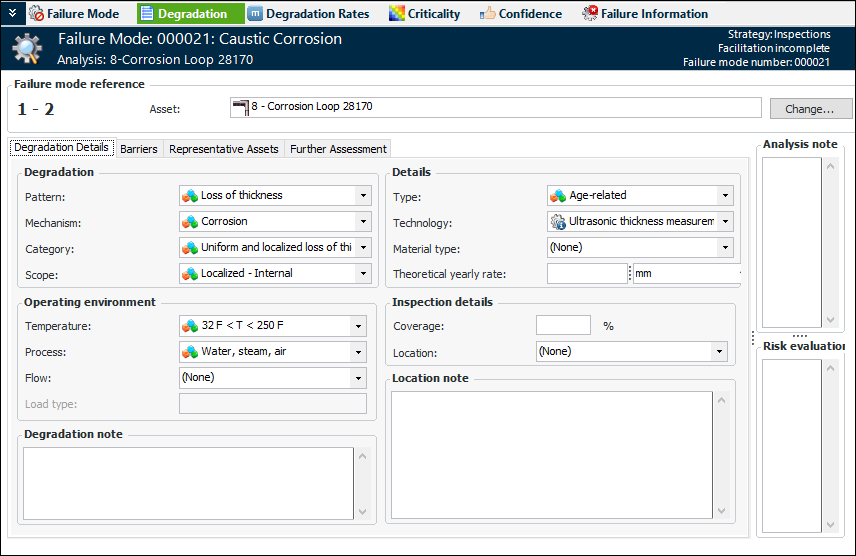Select the Further Assessment tab
The width and height of the screenshot is (856, 556).
pyautogui.click(x=338, y=149)
